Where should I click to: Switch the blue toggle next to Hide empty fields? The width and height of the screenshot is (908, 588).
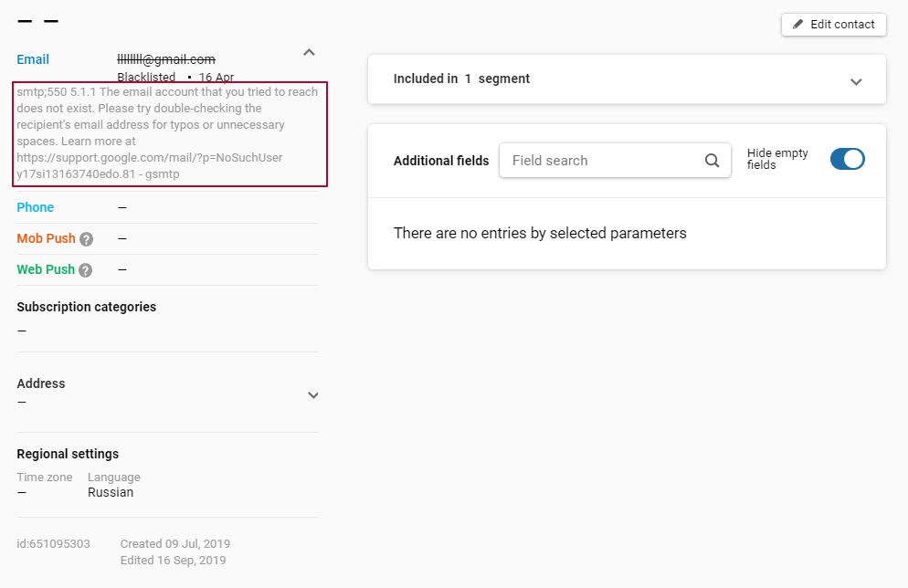click(847, 158)
